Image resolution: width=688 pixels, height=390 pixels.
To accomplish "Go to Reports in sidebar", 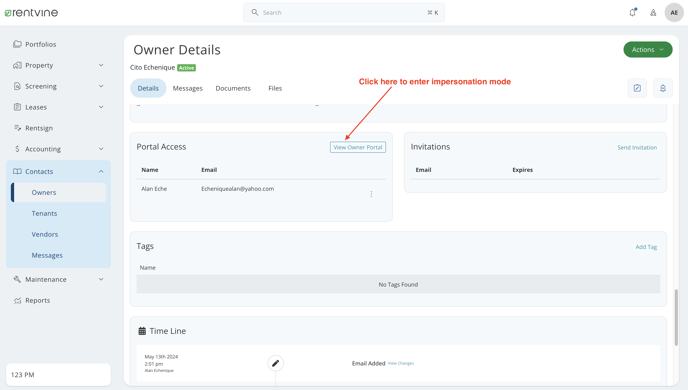I will pyautogui.click(x=37, y=301).
